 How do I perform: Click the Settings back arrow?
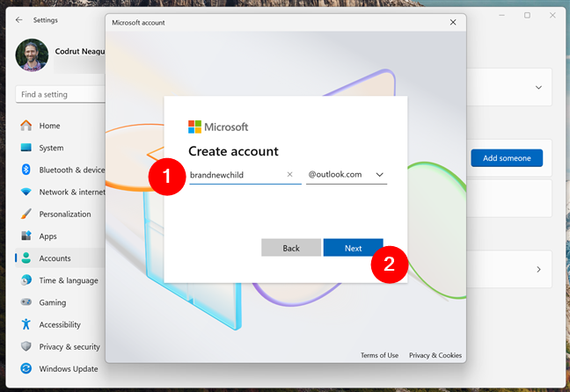tap(18, 20)
